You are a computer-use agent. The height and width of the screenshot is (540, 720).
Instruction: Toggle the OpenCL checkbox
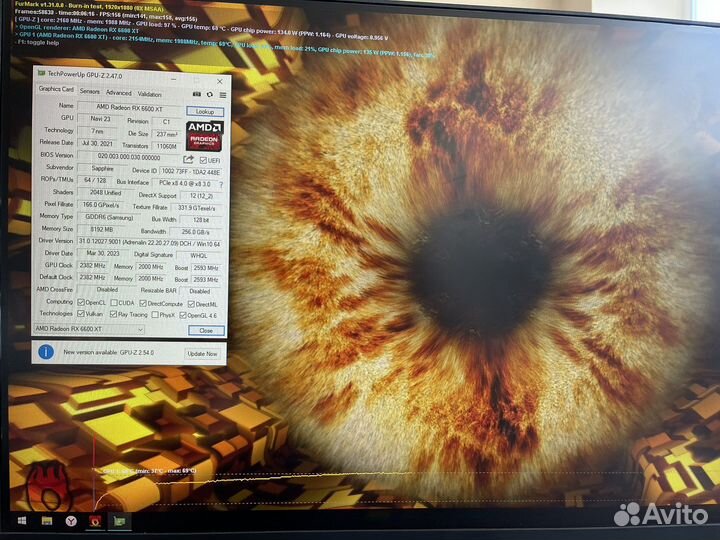[x=81, y=302]
